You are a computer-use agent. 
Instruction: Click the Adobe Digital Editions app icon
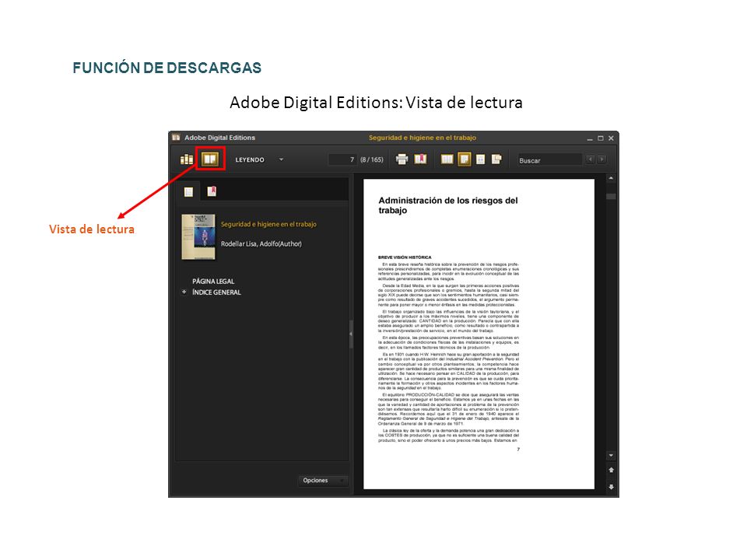pos(177,138)
